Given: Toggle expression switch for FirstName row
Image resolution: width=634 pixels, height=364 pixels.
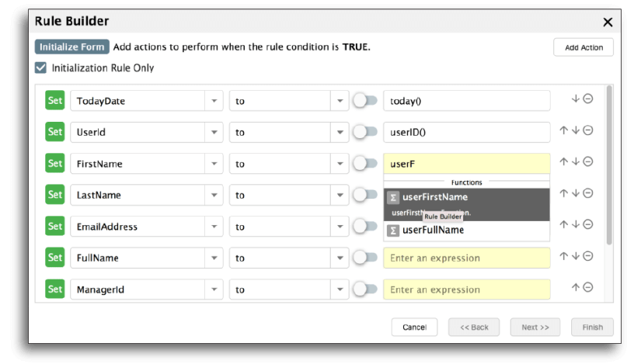Looking at the screenshot, I should (x=365, y=163).
